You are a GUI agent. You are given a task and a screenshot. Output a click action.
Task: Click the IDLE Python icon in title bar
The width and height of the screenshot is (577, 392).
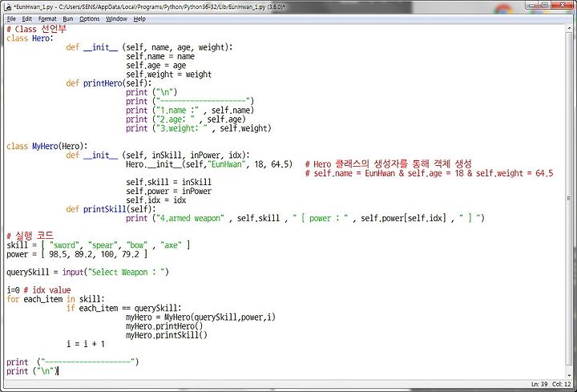pos(8,7)
